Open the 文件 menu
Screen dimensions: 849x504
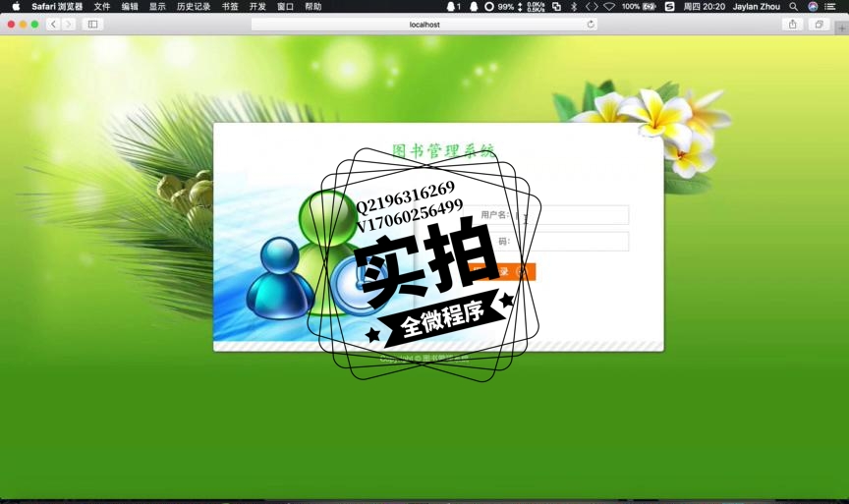(x=102, y=7)
